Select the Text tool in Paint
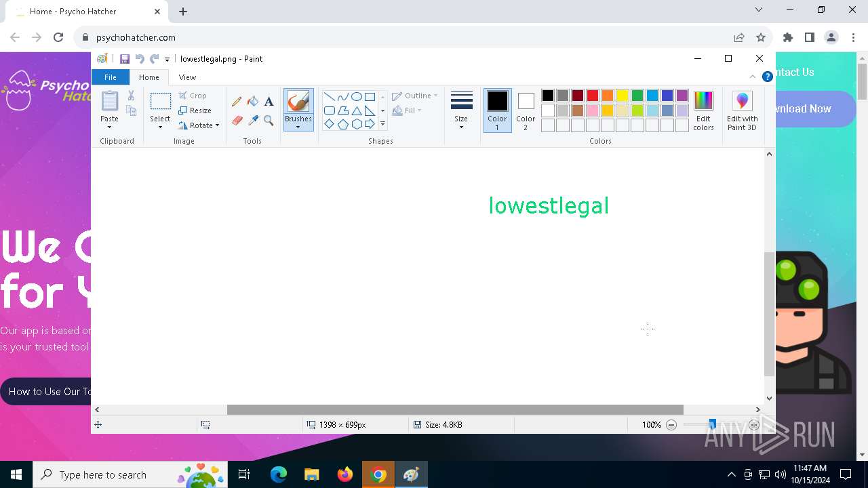 point(269,102)
